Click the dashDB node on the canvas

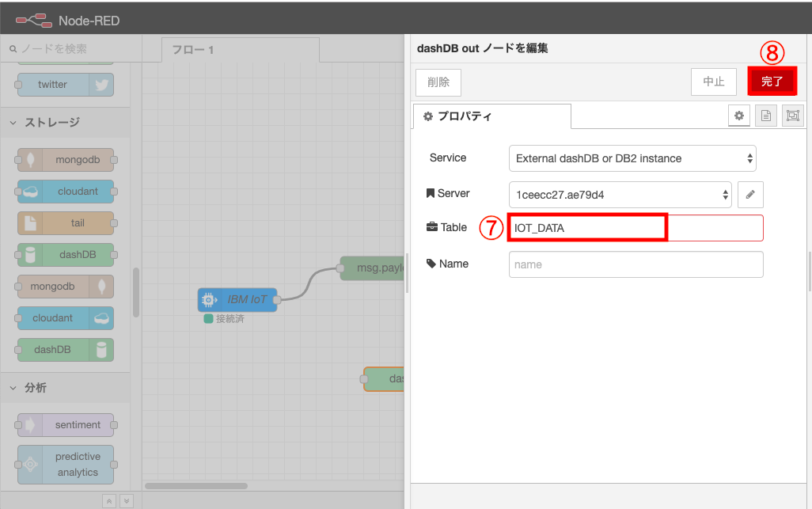(384, 379)
